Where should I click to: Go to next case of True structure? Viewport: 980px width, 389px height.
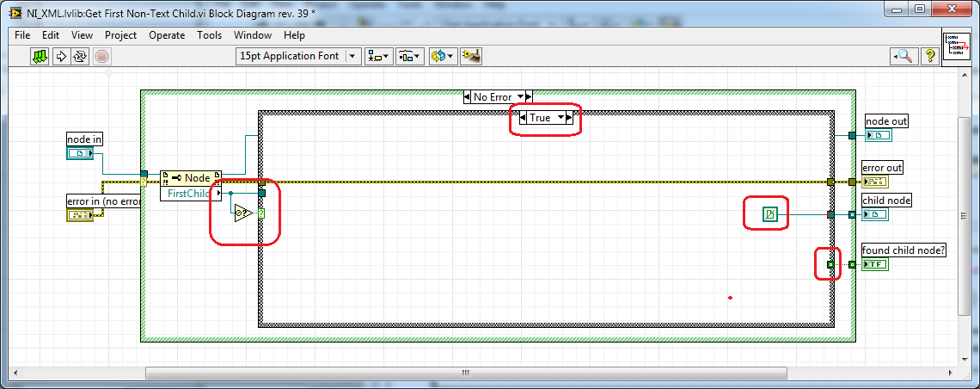tap(569, 117)
